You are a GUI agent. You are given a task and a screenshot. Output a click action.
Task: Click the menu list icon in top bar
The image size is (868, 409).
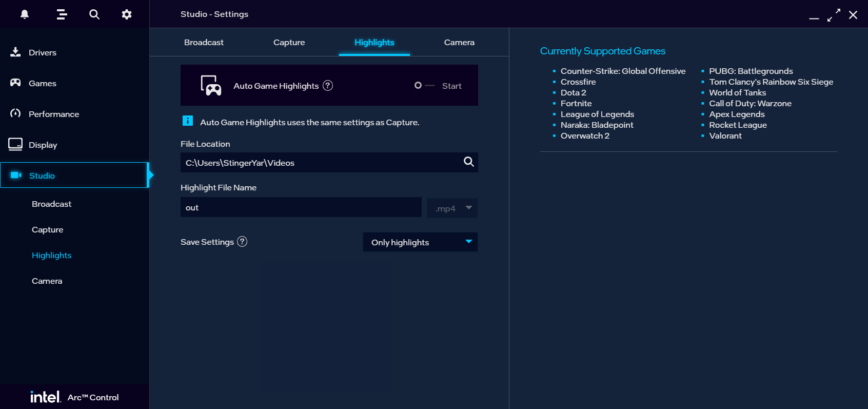click(62, 14)
